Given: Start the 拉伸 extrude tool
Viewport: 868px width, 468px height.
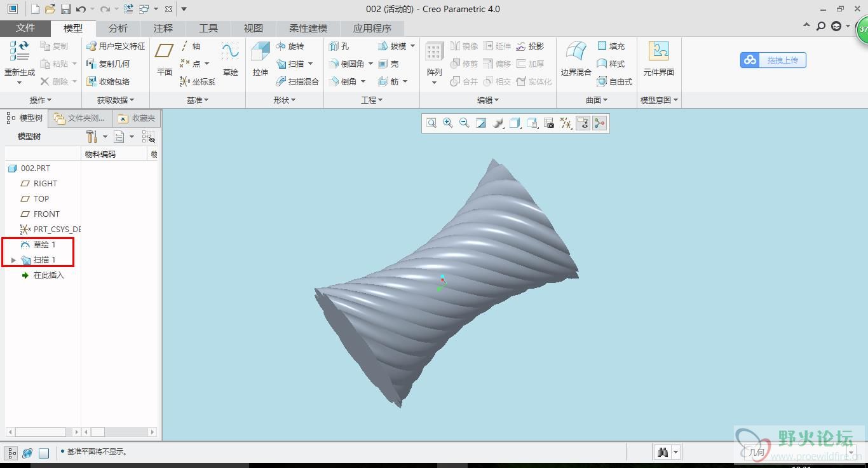Looking at the screenshot, I should tap(261, 59).
